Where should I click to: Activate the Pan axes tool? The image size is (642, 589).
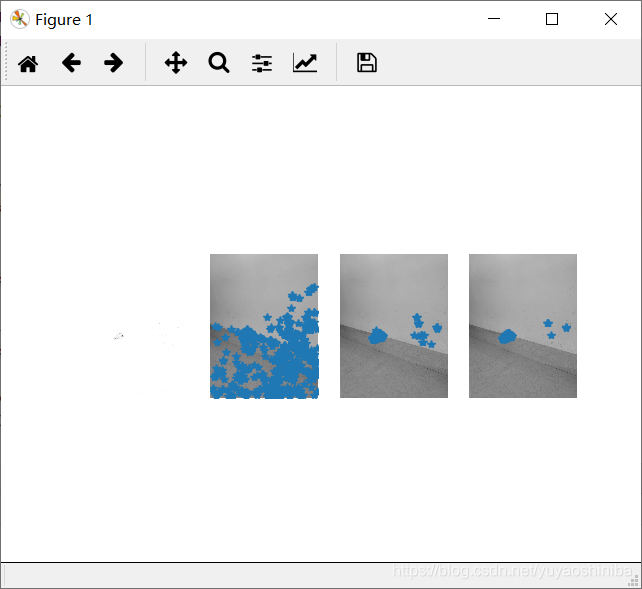(176, 63)
